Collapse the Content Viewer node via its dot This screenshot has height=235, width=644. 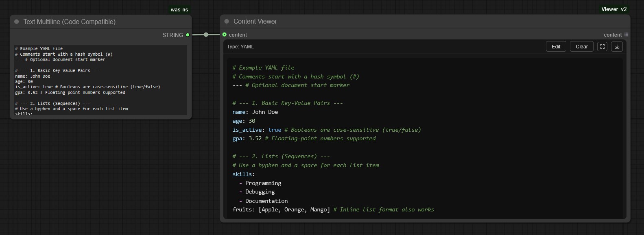(227, 21)
